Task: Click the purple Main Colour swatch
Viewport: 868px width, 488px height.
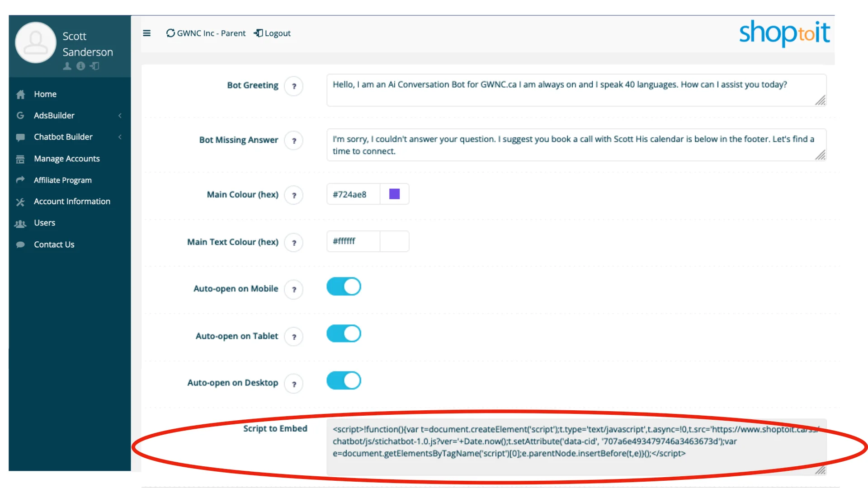Action: pyautogui.click(x=394, y=194)
